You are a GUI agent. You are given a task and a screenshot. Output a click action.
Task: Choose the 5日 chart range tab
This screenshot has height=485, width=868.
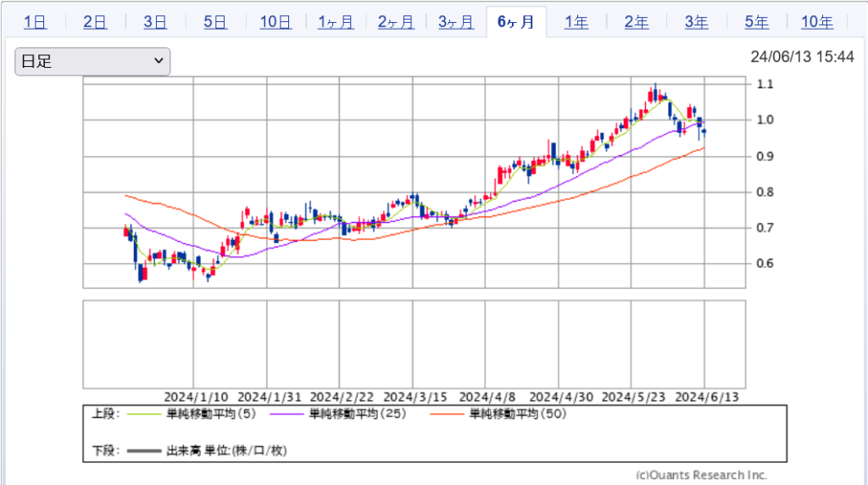point(215,22)
